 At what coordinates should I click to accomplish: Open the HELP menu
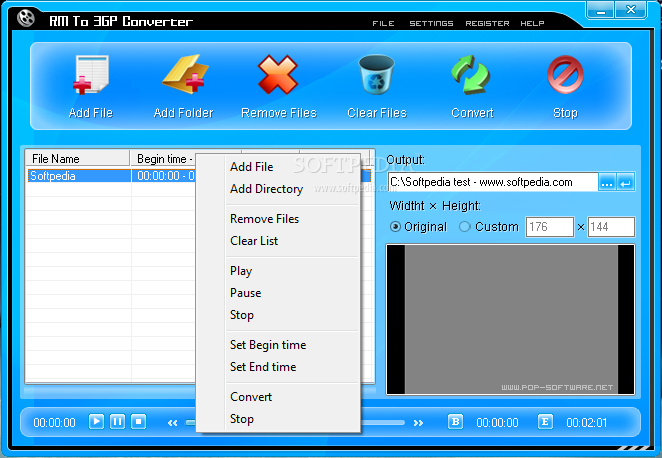click(x=532, y=23)
